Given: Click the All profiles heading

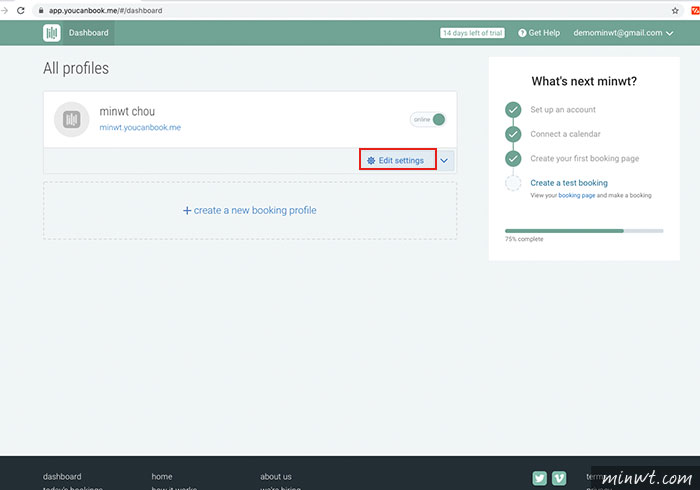Looking at the screenshot, I should coord(76,68).
